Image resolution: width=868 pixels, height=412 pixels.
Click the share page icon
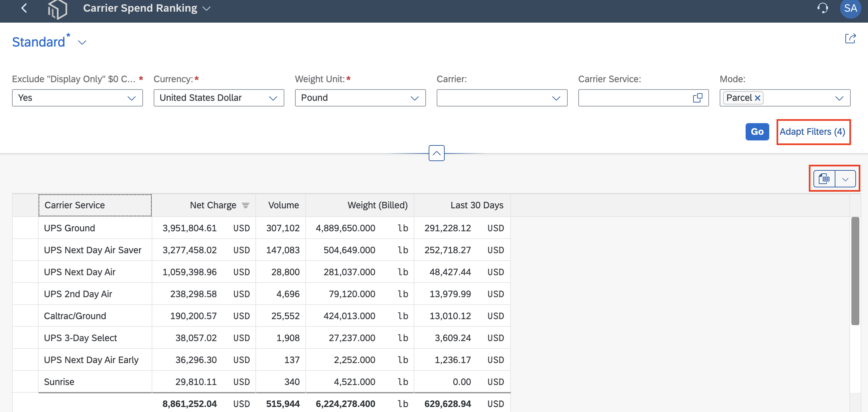pyautogui.click(x=850, y=38)
